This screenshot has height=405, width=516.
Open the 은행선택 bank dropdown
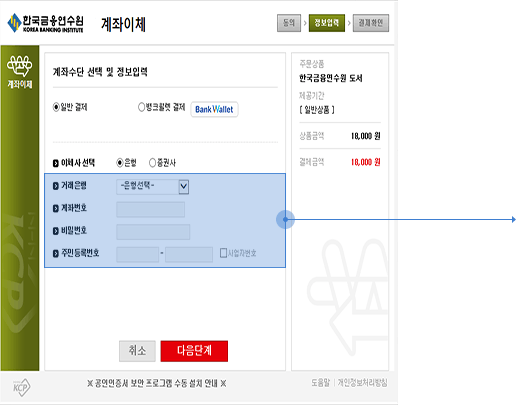tap(153, 187)
